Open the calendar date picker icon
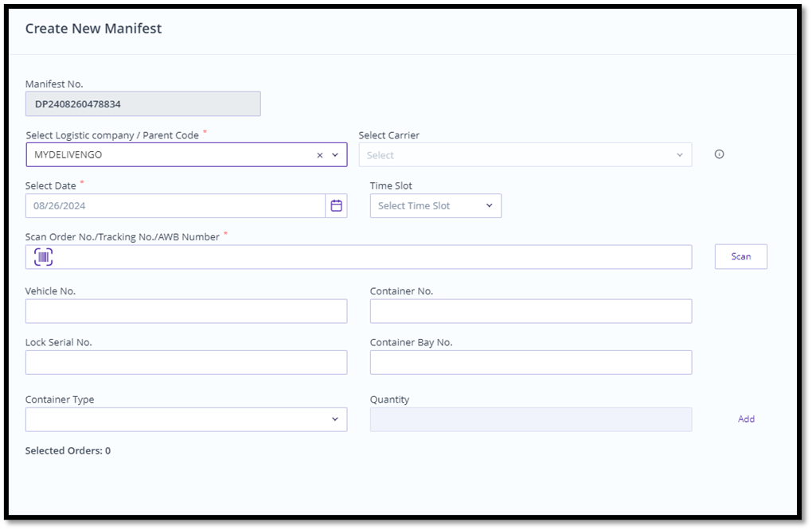Viewport: 812px width, 530px height. tap(336, 206)
